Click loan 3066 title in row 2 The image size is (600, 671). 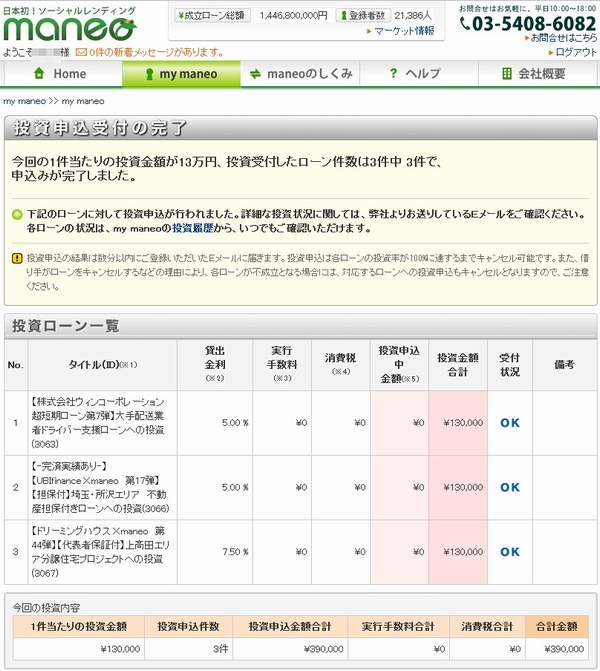tap(100, 487)
